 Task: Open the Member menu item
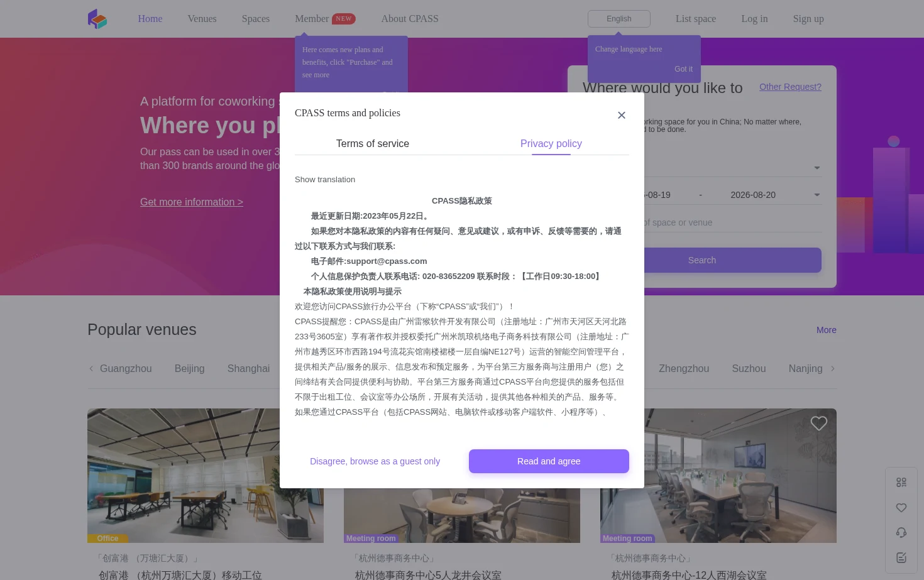[x=312, y=19]
